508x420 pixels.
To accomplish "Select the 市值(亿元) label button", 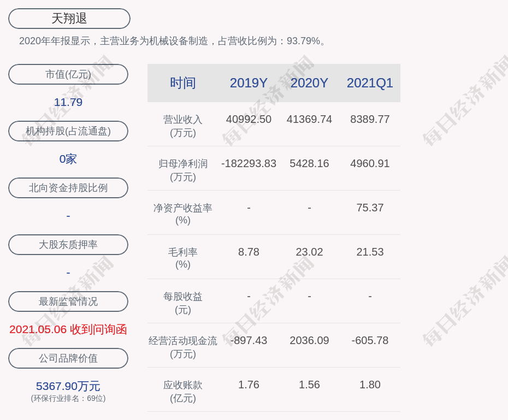I will click(68, 74).
